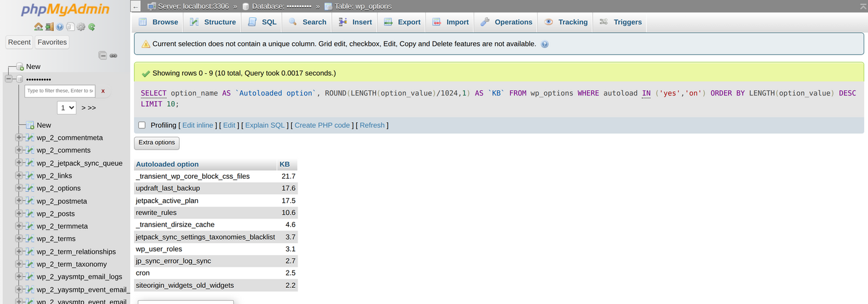This screenshot has height=304, width=868.
Task: Click the wp_2_posts table icon
Action: click(x=30, y=213)
